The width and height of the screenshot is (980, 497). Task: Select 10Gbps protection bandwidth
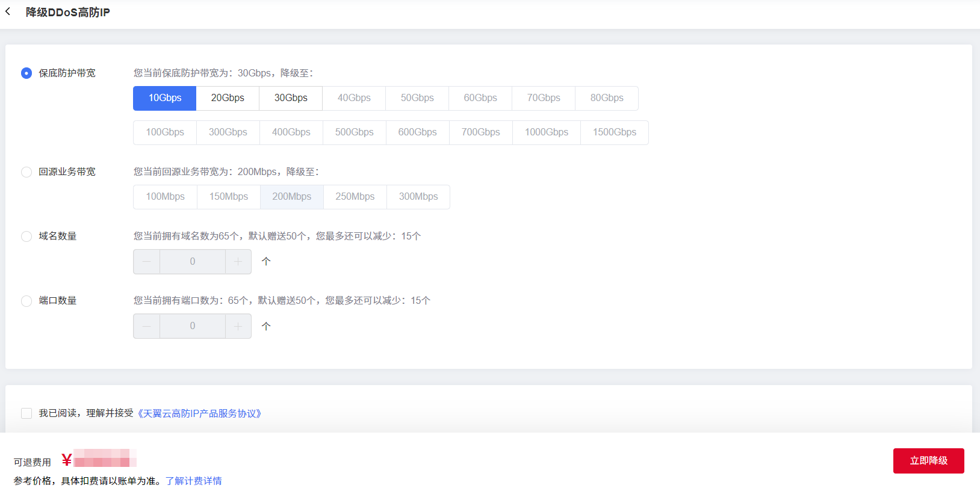click(165, 98)
